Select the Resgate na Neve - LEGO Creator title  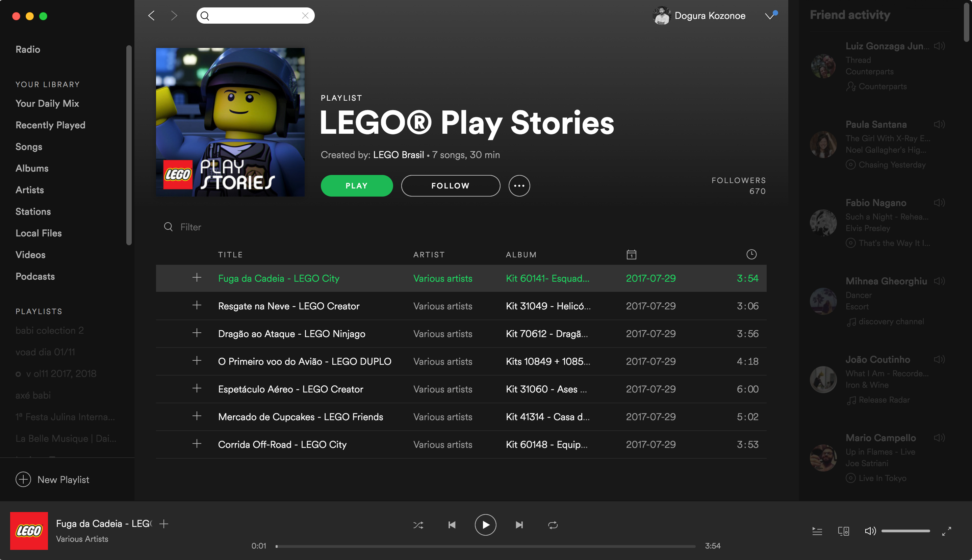click(x=288, y=306)
